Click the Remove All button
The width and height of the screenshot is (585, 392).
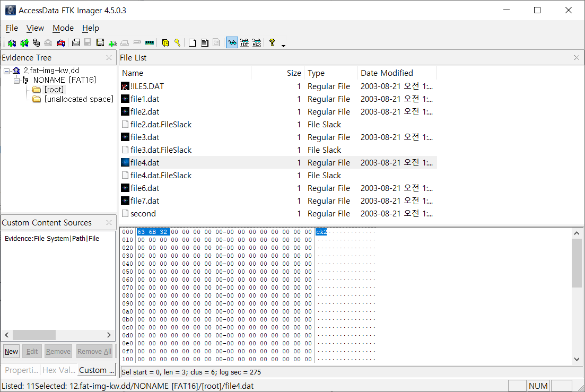[94, 351]
